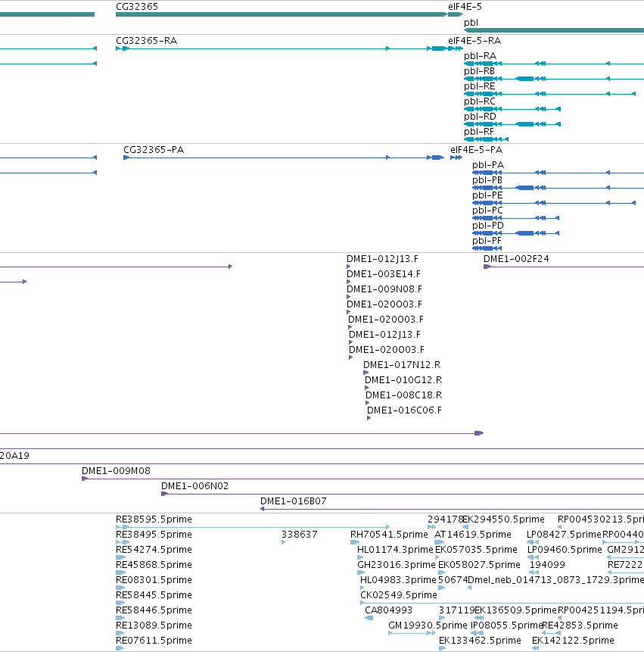This screenshot has height=652, width=644.
Task: Click EST RE54274.5prime label
Action: pyautogui.click(x=154, y=550)
